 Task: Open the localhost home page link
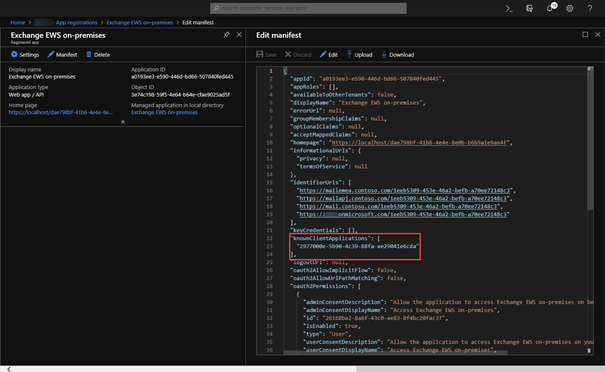tap(61, 112)
